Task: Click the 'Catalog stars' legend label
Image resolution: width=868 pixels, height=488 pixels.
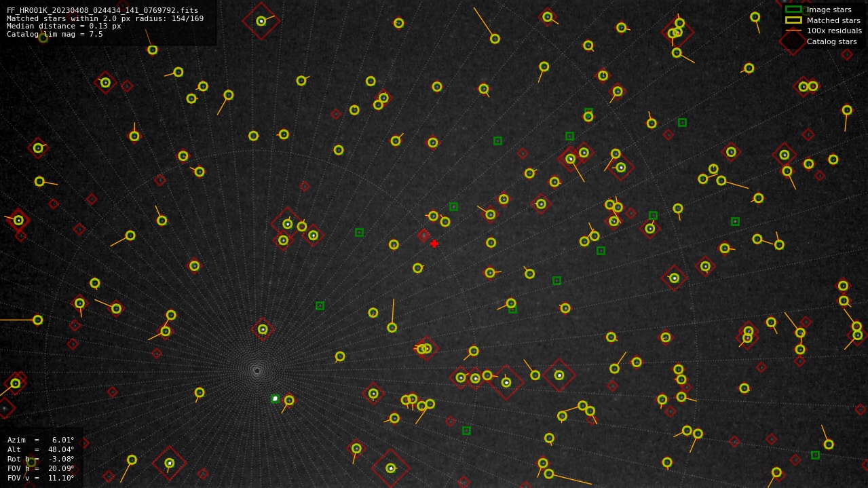Action: coord(831,41)
